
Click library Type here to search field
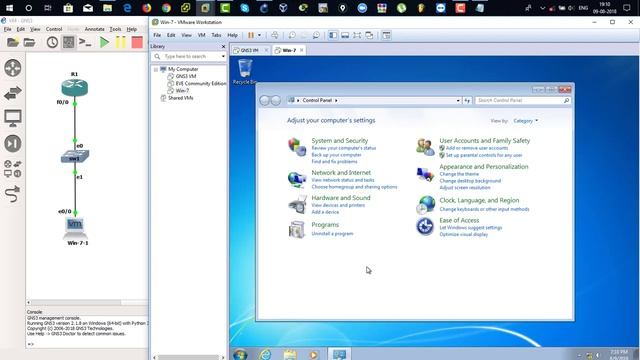[x=189, y=56]
